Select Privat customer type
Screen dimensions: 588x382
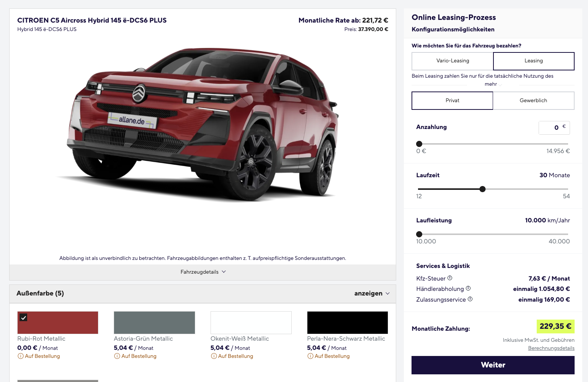(x=452, y=100)
